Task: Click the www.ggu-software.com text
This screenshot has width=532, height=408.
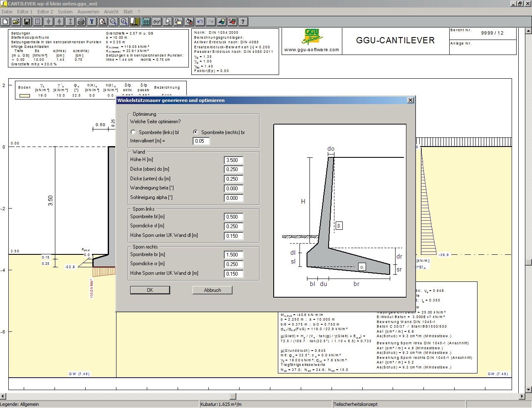Action: pyautogui.click(x=312, y=50)
